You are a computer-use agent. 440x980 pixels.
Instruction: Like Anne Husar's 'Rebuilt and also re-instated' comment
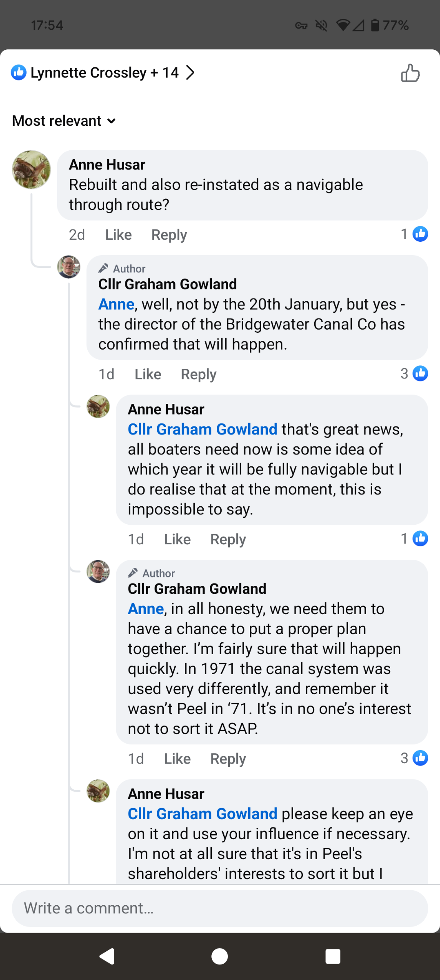[118, 235]
